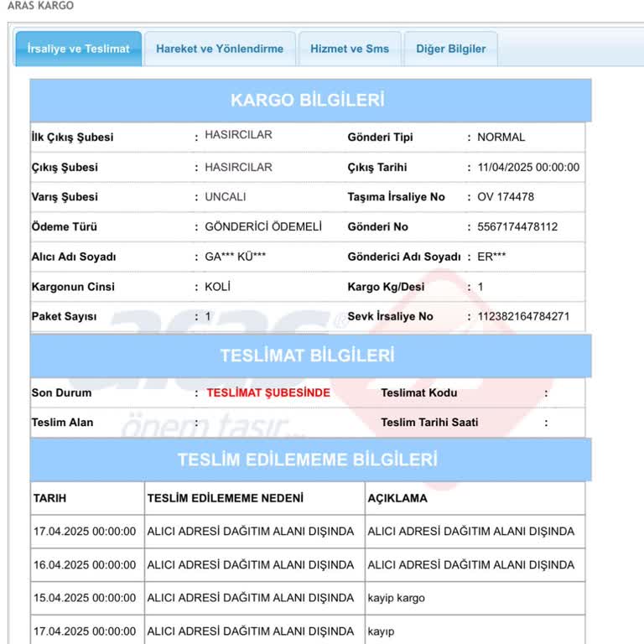Click the red TESLİMAT ŞUBESİNDE status
Image resolution: width=644 pixels, height=644 pixels.
(268, 392)
